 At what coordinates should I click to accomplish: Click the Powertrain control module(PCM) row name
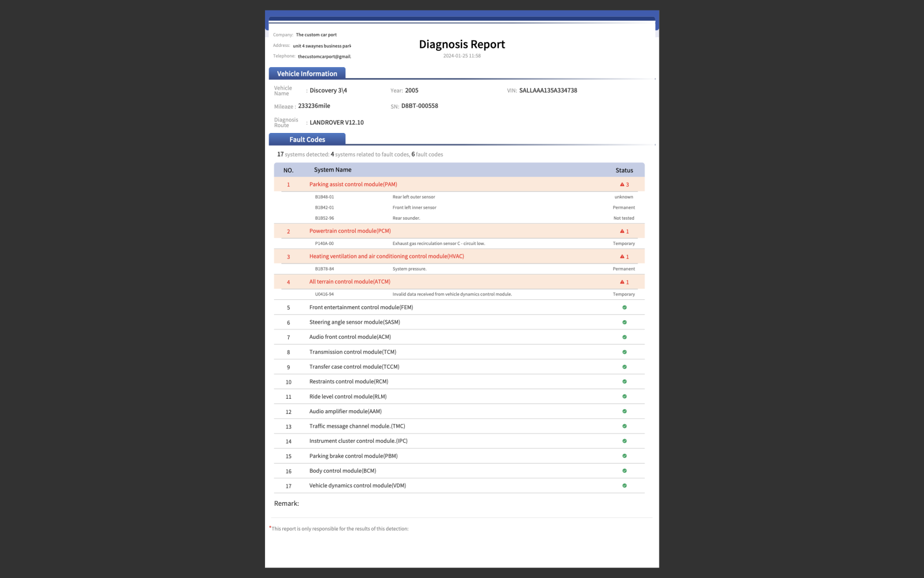pyautogui.click(x=350, y=231)
